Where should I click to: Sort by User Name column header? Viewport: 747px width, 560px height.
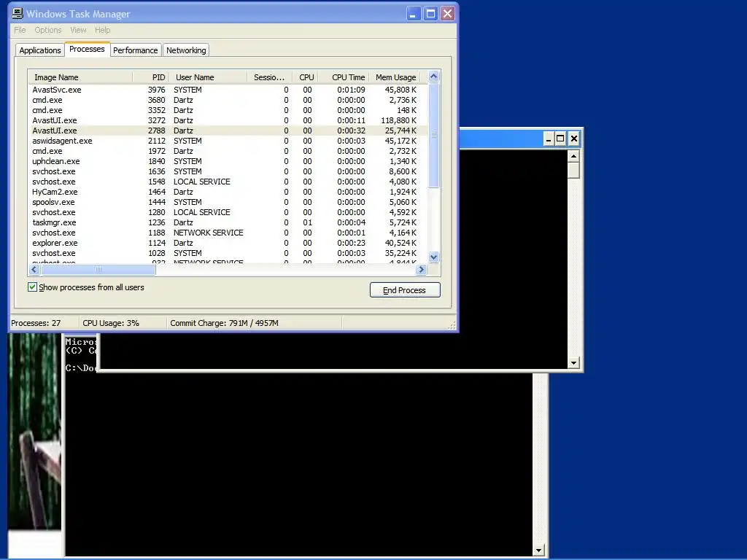coord(208,77)
